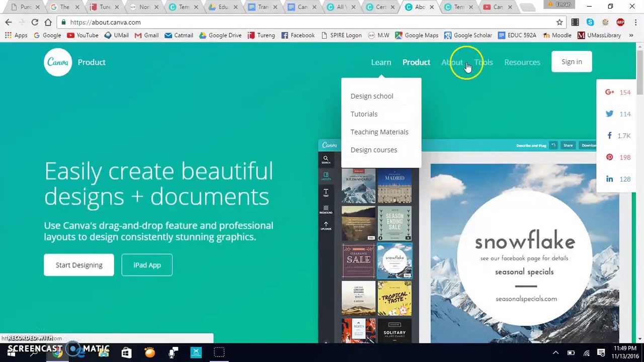Click the Start Designing button
Screen dimensions: 644x362
coord(79,265)
